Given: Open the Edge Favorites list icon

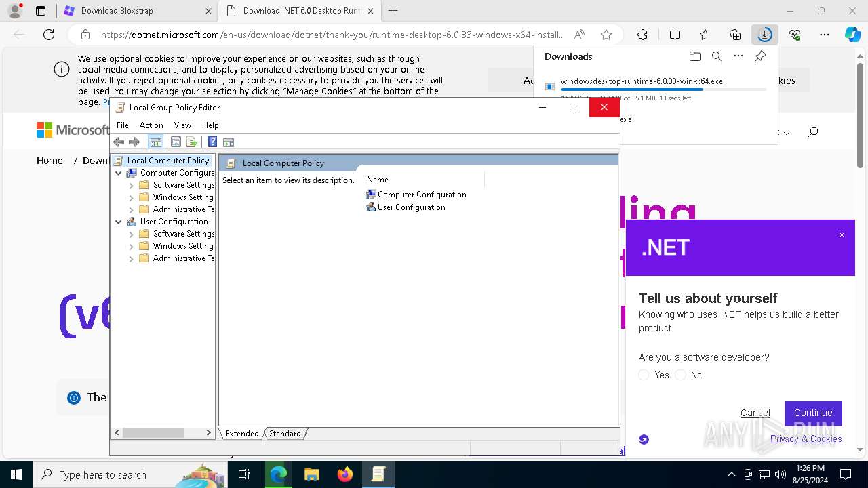Looking at the screenshot, I should tap(705, 35).
